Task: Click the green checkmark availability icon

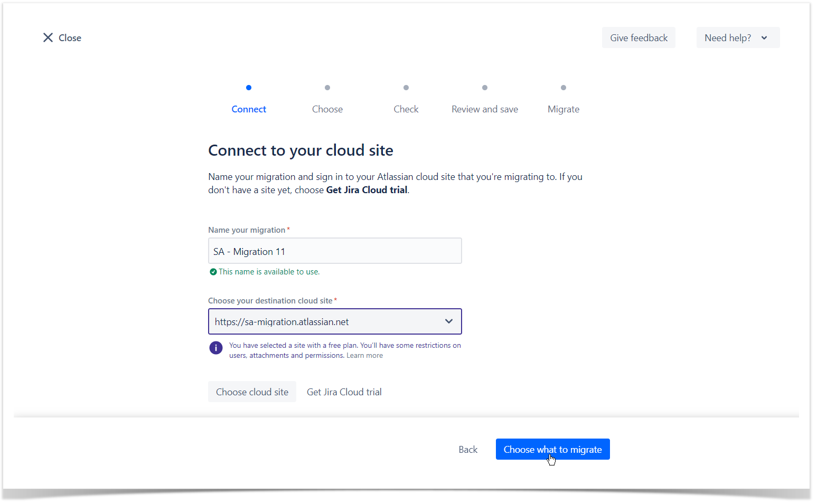Action: click(213, 272)
